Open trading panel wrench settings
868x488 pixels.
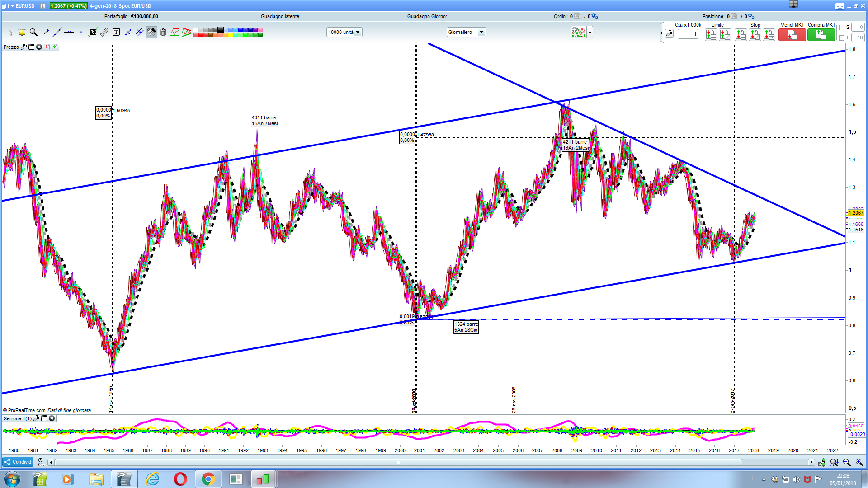click(670, 33)
